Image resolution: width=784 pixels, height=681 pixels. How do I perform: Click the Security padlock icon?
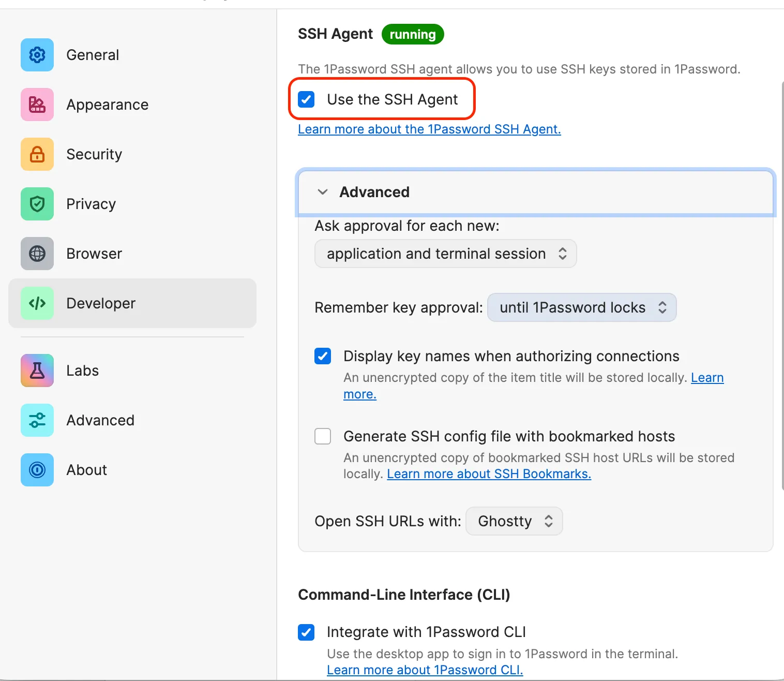pyautogui.click(x=37, y=154)
